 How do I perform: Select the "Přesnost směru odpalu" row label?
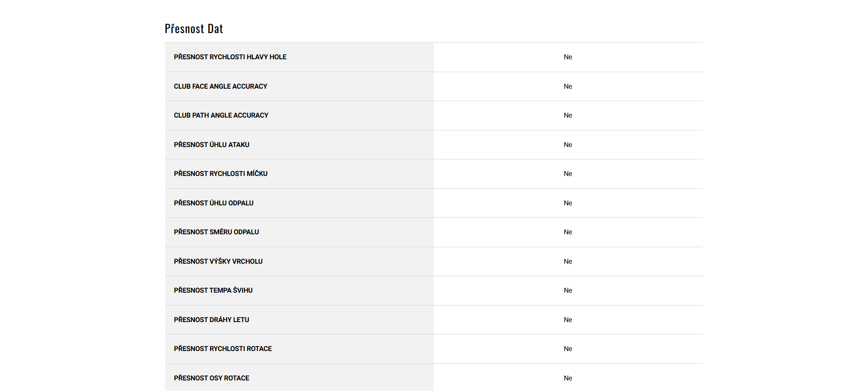click(x=216, y=232)
